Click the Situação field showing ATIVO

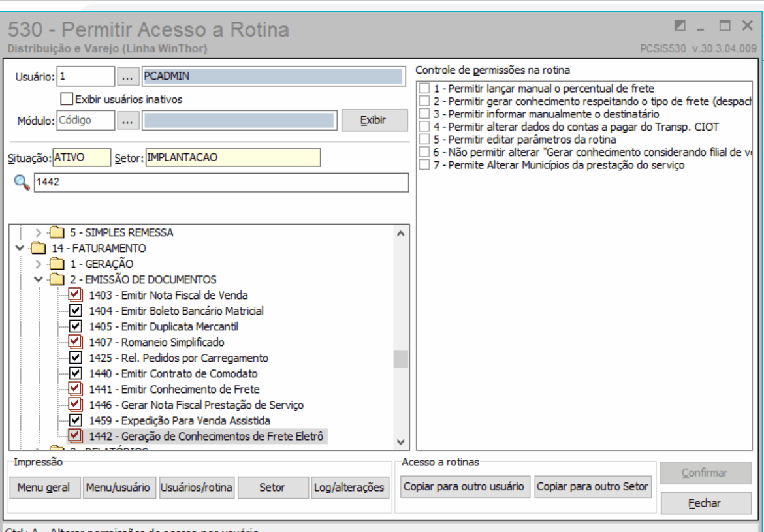click(82, 158)
